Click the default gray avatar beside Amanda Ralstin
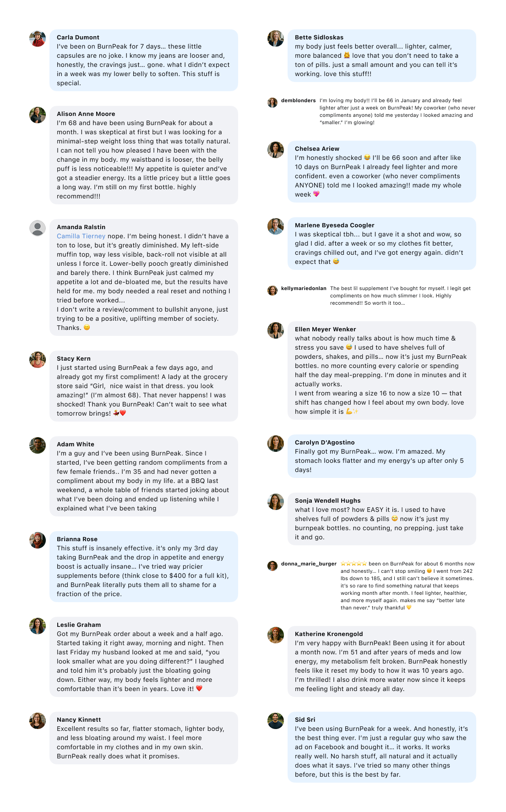This screenshot has height=812, width=506. 38,228
